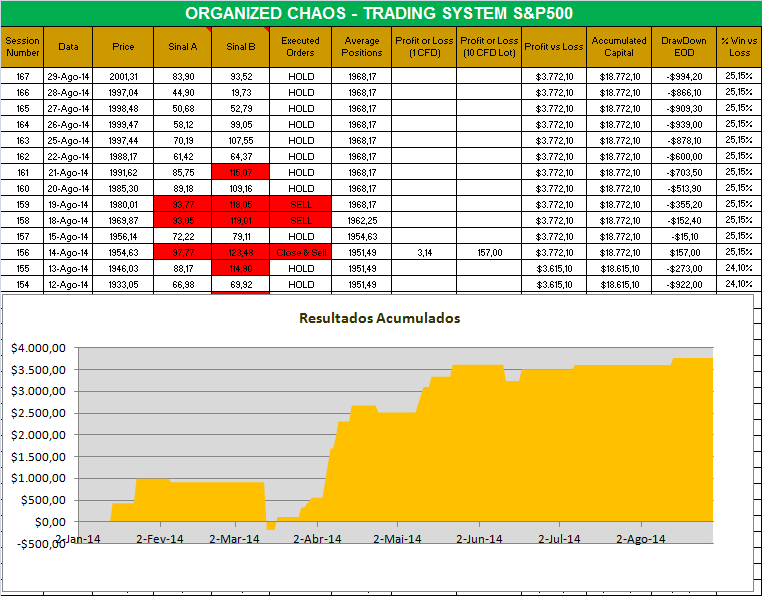This screenshot has width=762, height=596.
Task: Select profit vs loss $3.615,10 in row 154
Action: click(x=554, y=284)
